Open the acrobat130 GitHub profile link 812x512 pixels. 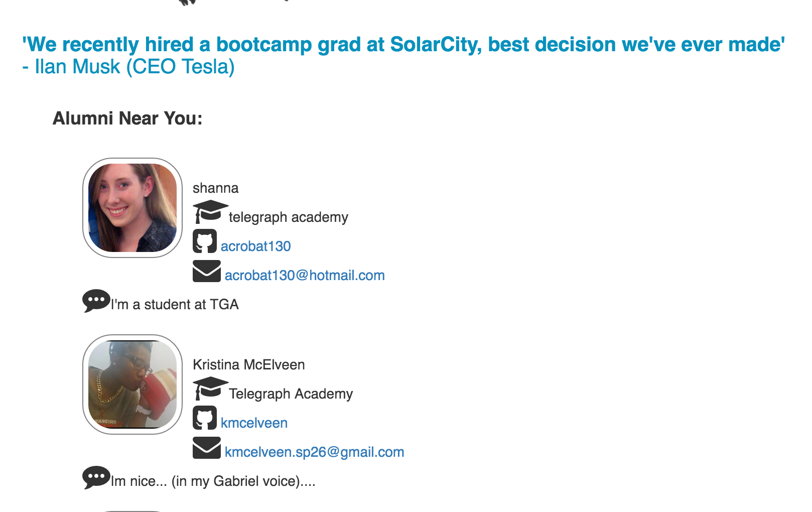click(256, 246)
